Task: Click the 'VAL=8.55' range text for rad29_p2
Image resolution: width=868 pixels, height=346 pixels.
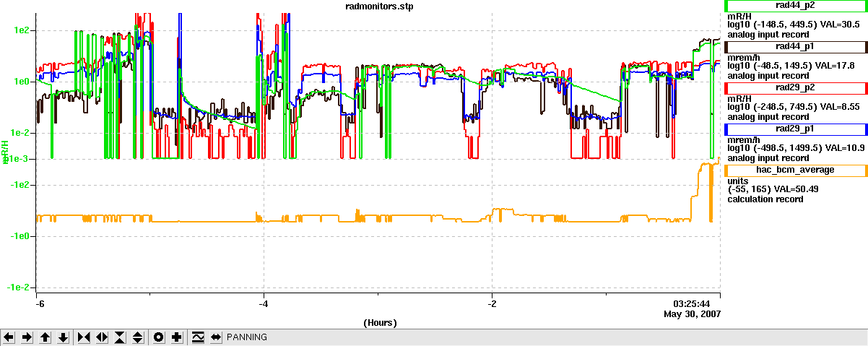Action: click(840, 107)
